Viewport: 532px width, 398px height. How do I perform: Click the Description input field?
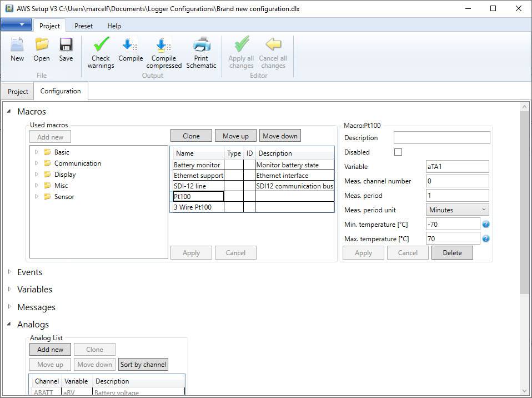(441, 137)
